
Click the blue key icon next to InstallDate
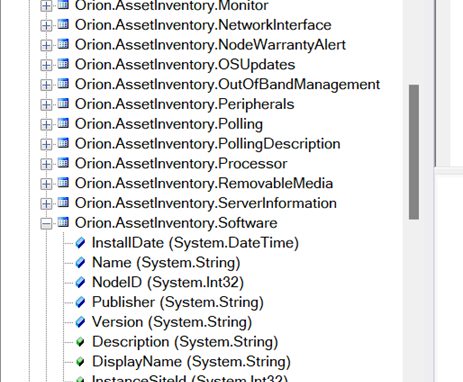click(80, 243)
